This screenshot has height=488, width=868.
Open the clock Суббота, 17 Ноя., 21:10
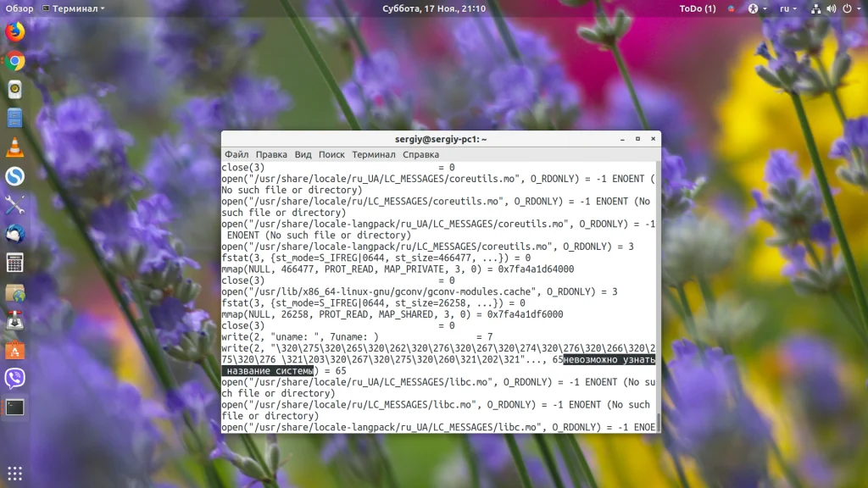coord(434,8)
